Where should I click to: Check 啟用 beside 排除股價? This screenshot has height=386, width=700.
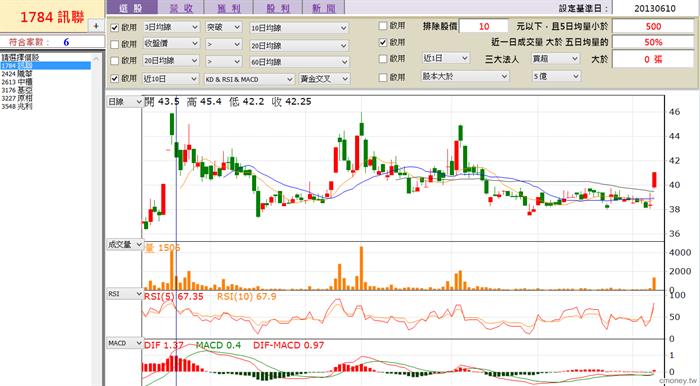(383, 26)
